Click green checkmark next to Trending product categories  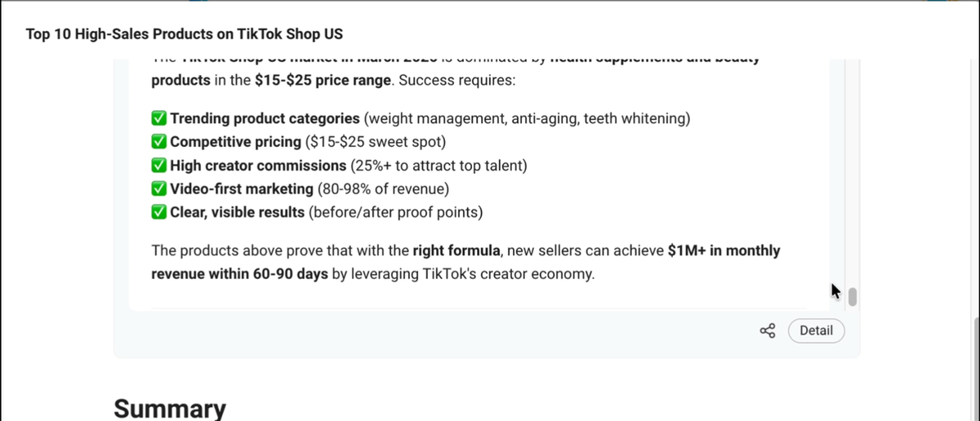(x=160, y=118)
